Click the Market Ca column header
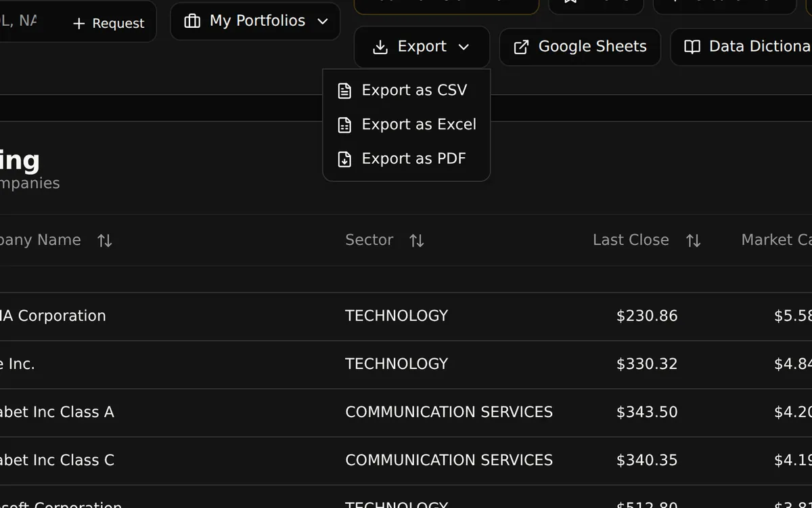Screen dimensions: 812x508 tap(776, 240)
